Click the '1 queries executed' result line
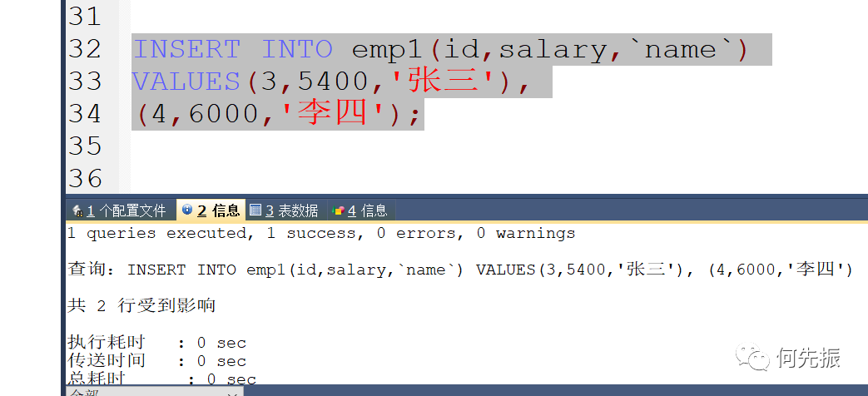 tap(321, 234)
